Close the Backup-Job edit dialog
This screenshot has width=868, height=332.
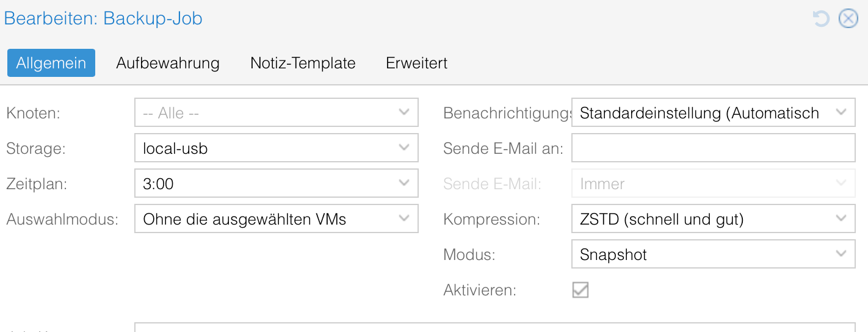coord(848,19)
